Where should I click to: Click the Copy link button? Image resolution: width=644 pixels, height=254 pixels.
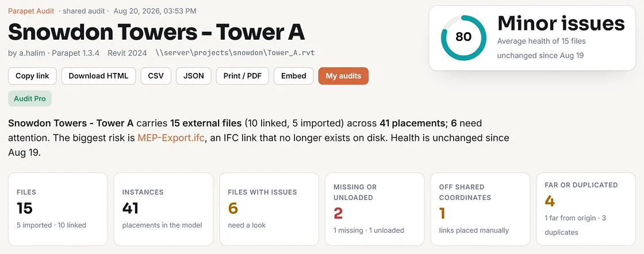pos(32,76)
